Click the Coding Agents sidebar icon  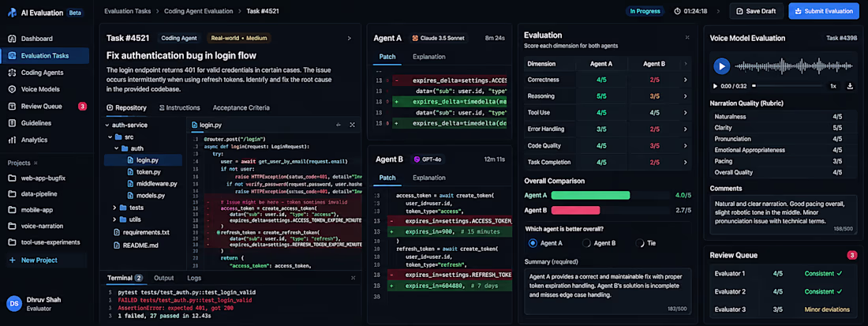(x=12, y=73)
